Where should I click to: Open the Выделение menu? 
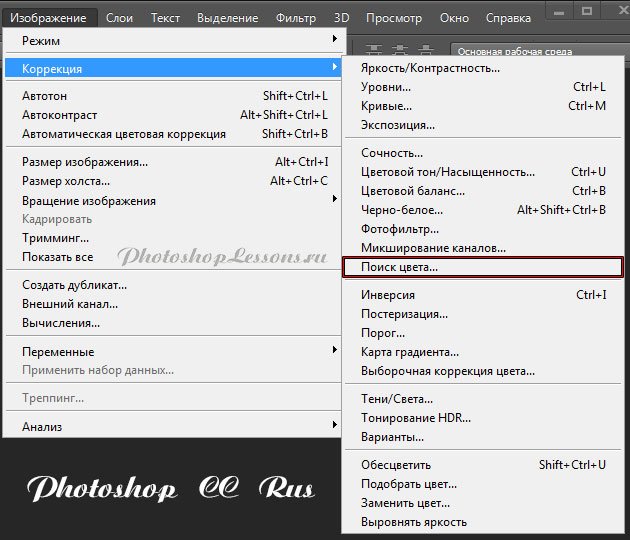point(227,17)
